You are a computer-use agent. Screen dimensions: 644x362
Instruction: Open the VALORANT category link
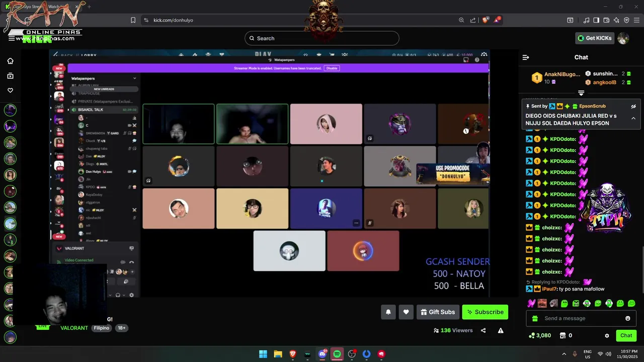click(x=74, y=328)
